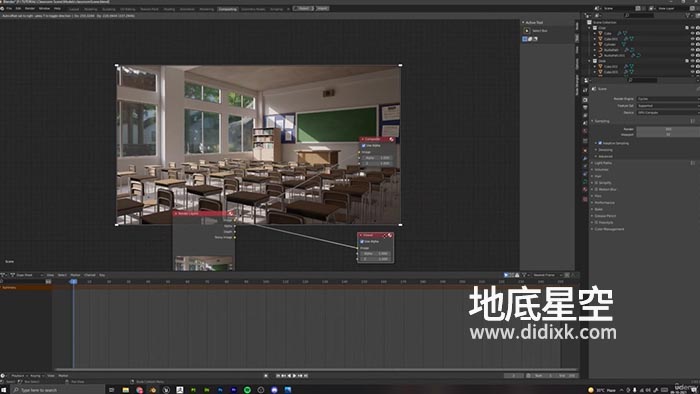Open the Texture properties tab icon
700x394 pixels.
(x=585, y=199)
